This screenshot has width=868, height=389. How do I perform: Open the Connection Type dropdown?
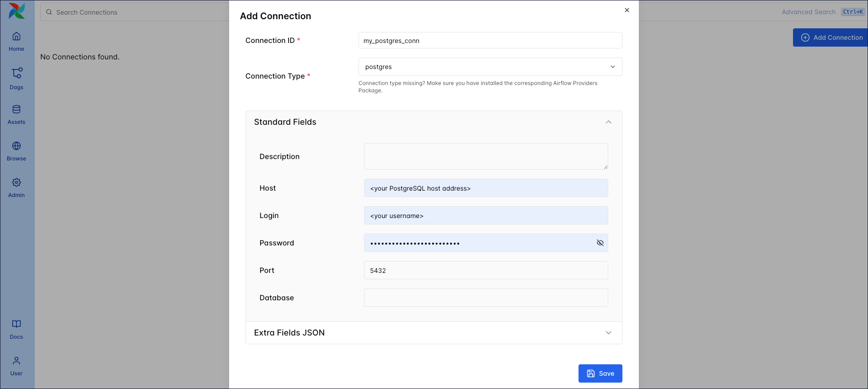pyautogui.click(x=490, y=67)
